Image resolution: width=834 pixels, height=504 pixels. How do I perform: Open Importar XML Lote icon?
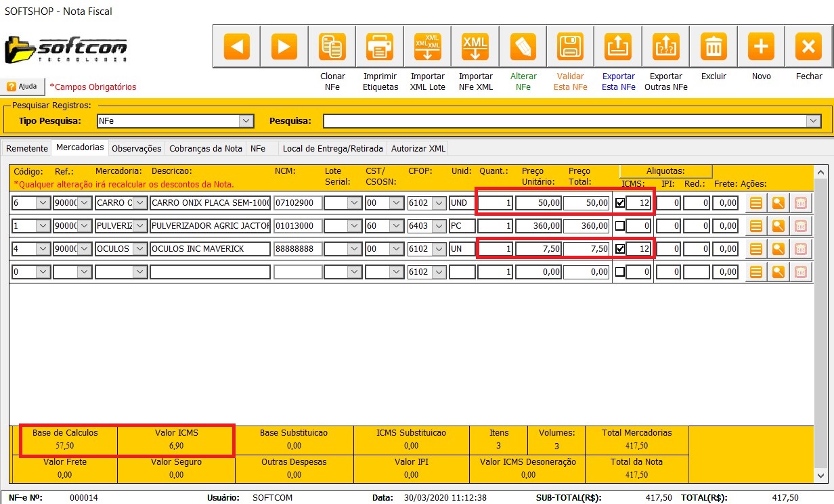[x=427, y=47]
